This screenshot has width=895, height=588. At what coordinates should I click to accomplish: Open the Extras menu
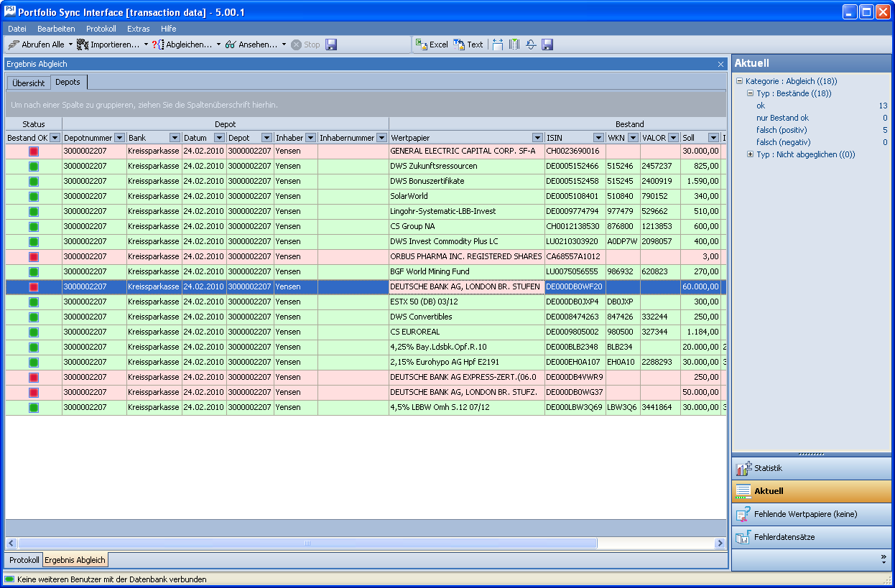click(x=138, y=29)
